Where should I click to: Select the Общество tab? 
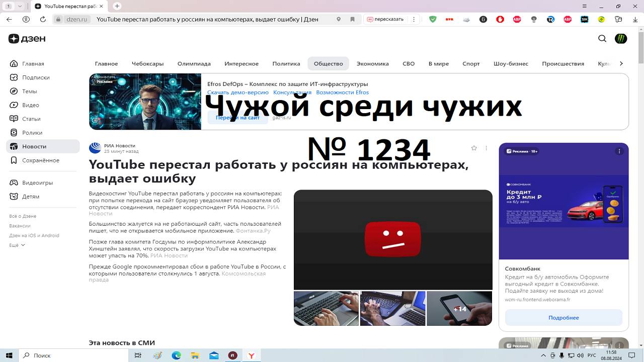pyautogui.click(x=329, y=64)
